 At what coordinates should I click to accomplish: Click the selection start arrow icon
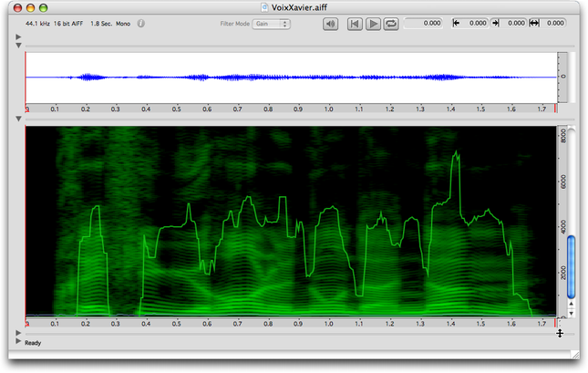[457, 24]
